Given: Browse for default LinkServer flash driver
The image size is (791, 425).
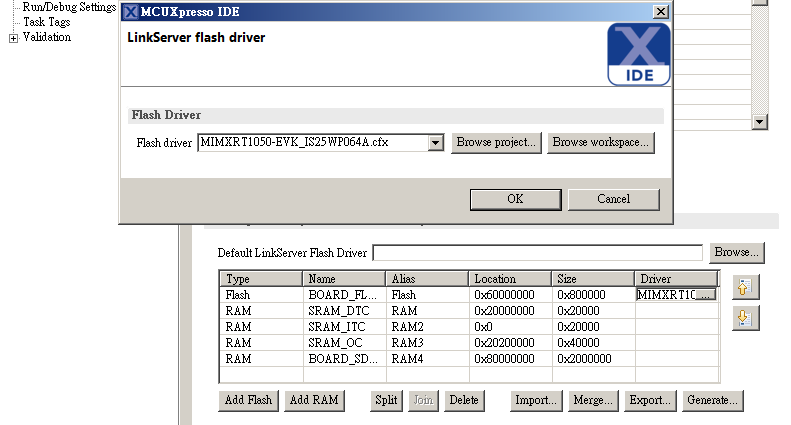Looking at the screenshot, I should coord(737,252).
